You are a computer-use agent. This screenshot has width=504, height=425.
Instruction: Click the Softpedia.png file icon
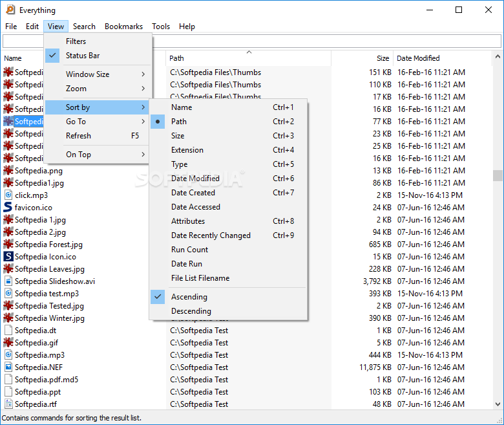(8, 170)
